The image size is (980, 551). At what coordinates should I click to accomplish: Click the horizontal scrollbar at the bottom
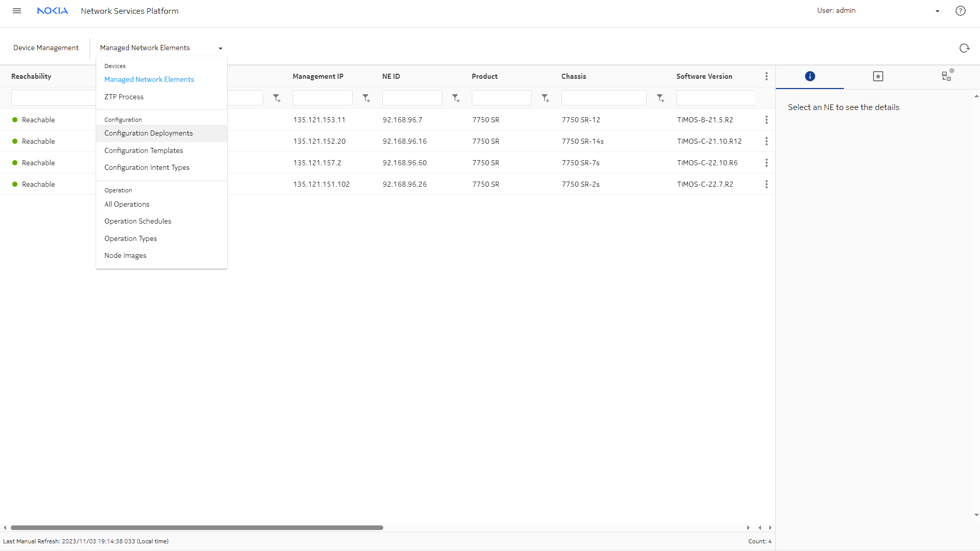coord(197,527)
